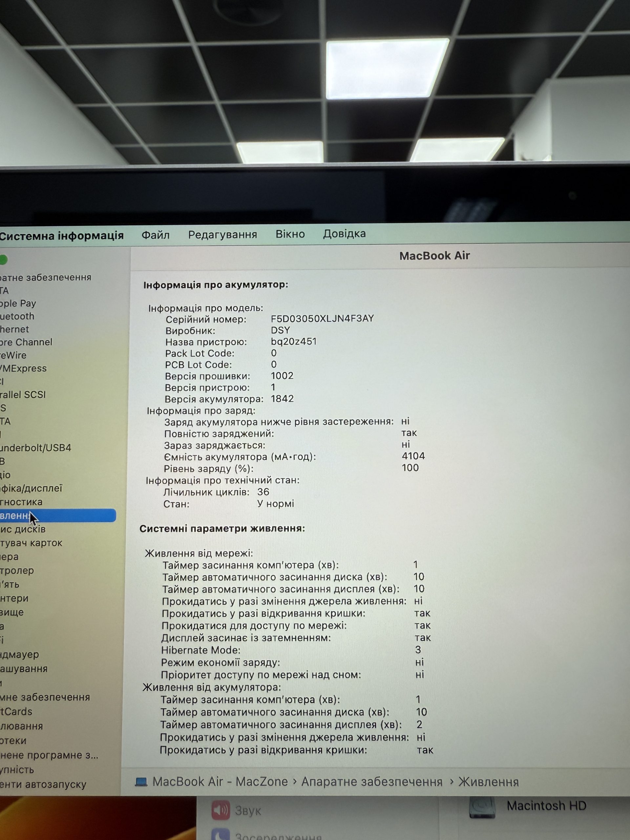Viewport: 630px width, 840px height.
Task: Select Бібліотеки sidebar item
Action: (13, 741)
